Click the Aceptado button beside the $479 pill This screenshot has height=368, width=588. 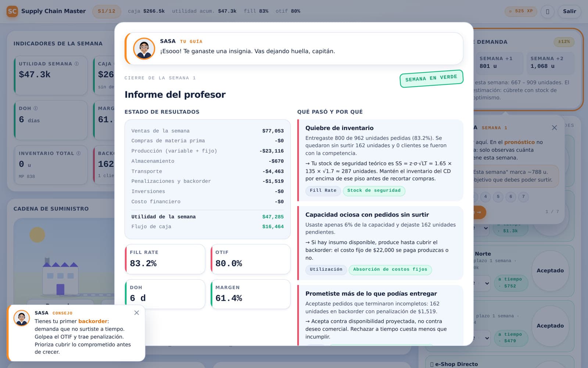click(550, 326)
